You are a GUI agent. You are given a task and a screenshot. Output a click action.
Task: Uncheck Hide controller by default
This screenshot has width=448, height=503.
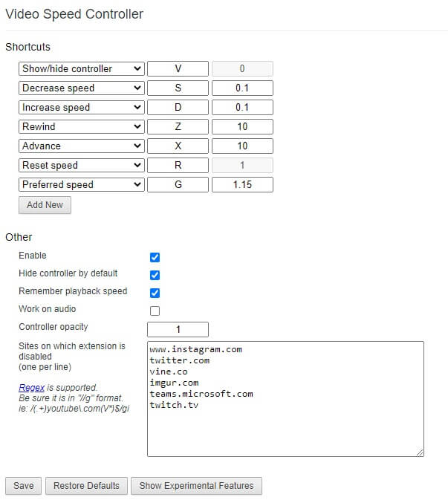155,275
